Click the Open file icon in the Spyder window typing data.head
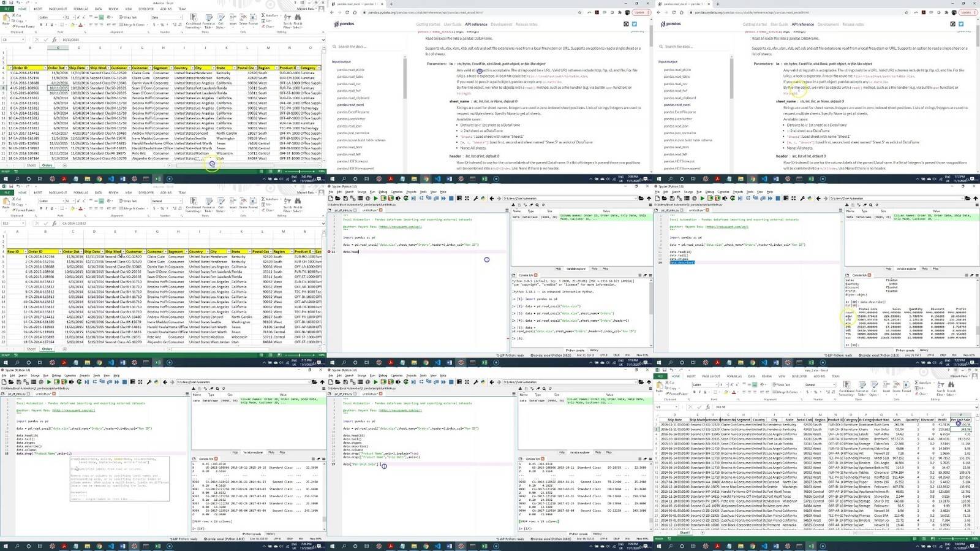This screenshot has width=980, height=551. pyautogui.click(x=337, y=198)
